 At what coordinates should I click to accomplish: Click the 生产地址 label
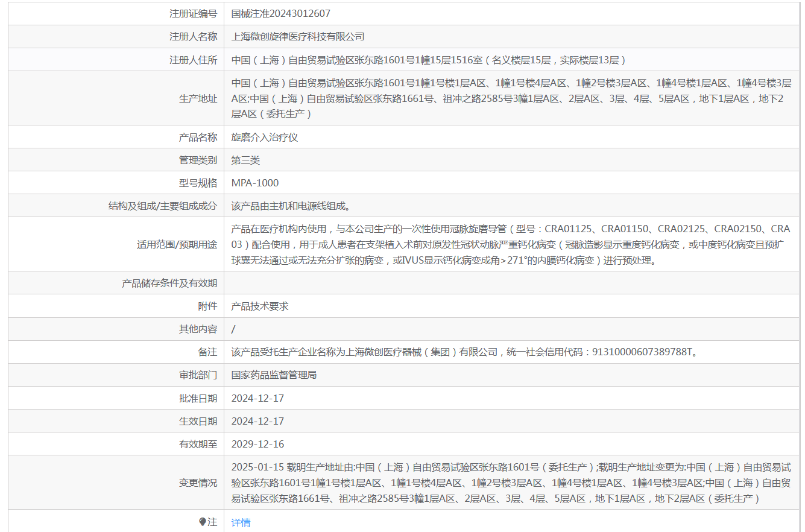[198, 98]
